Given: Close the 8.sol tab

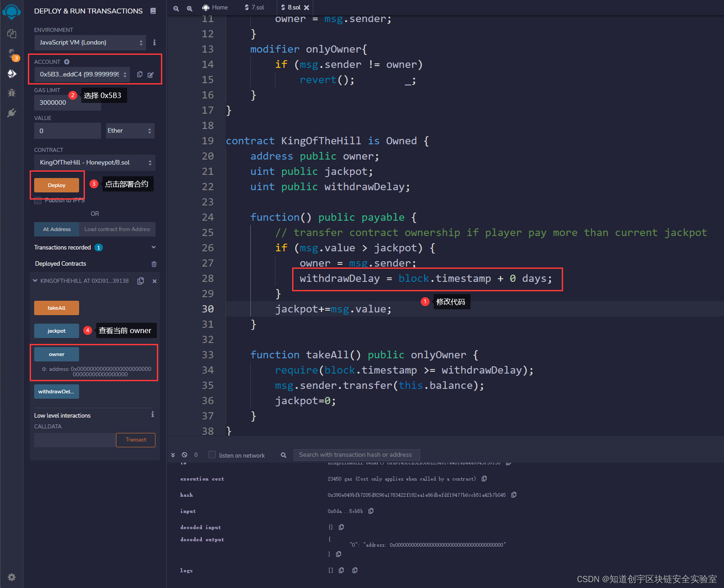Looking at the screenshot, I should click(306, 8).
